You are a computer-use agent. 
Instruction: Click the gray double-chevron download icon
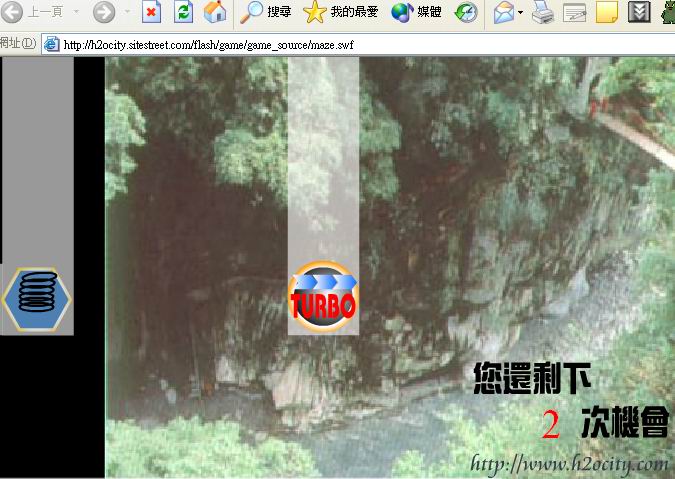click(639, 12)
